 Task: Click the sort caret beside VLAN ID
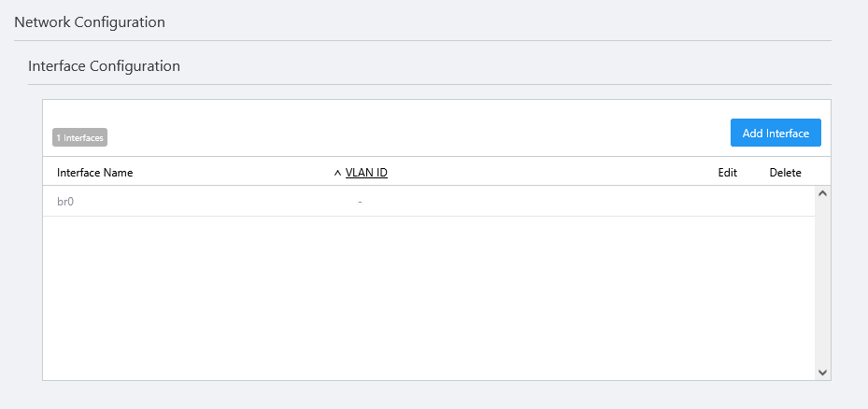coord(337,173)
